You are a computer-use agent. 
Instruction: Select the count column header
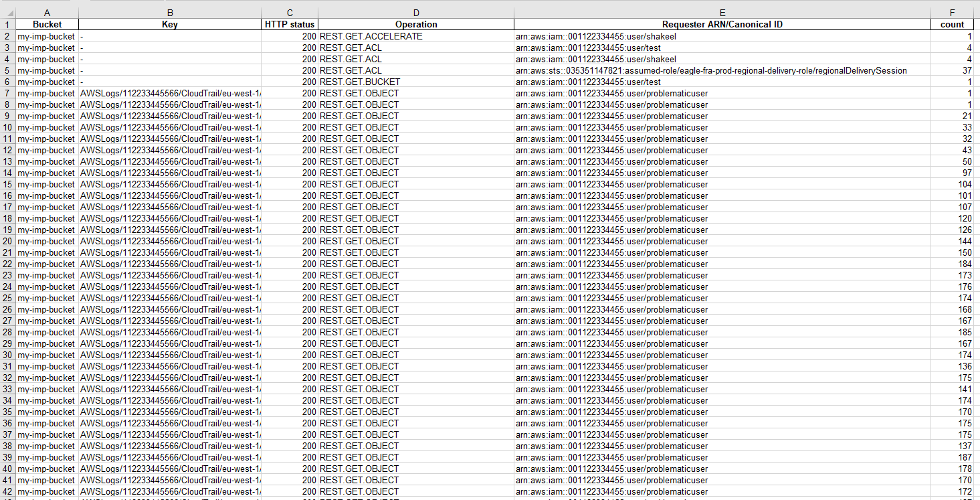pos(953,12)
